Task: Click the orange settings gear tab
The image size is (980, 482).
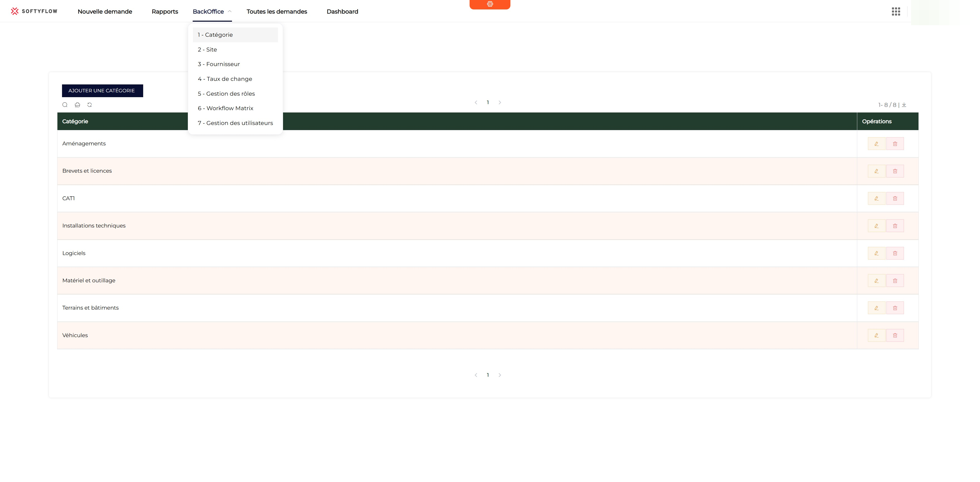Action: click(490, 4)
